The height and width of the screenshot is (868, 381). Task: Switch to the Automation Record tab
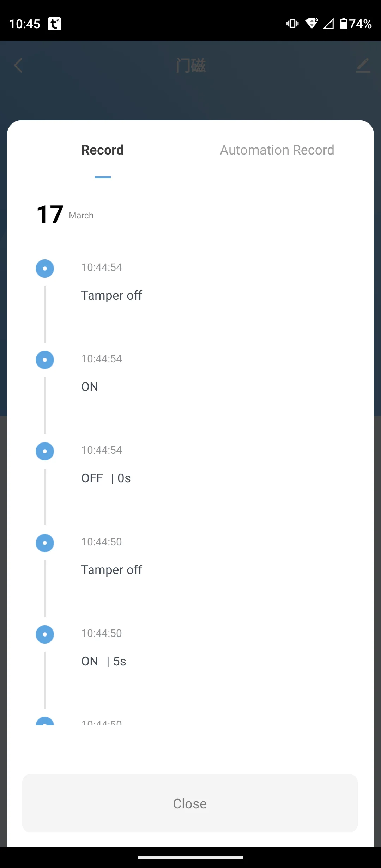click(x=277, y=150)
